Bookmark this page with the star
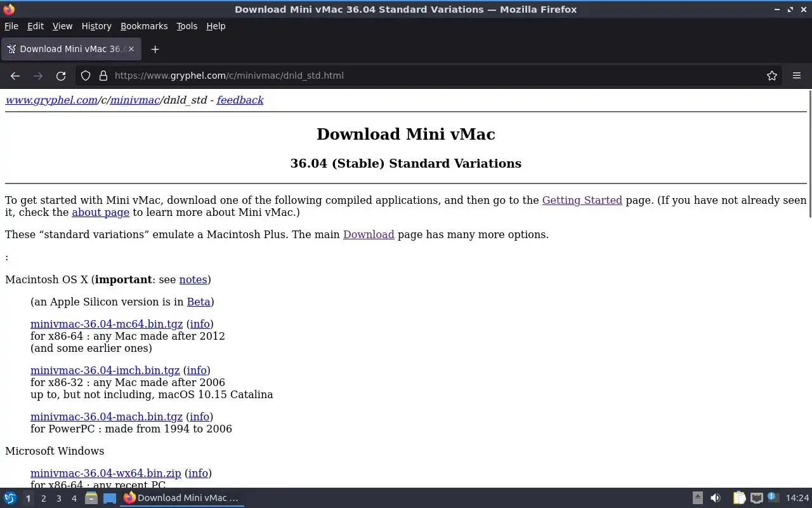The height and width of the screenshot is (508, 812). point(772,76)
